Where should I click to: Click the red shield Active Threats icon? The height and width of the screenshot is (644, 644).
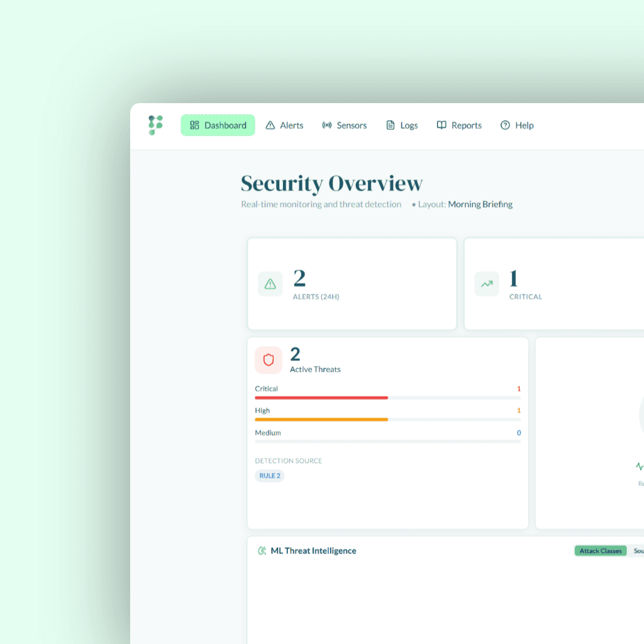click(269, 360)
